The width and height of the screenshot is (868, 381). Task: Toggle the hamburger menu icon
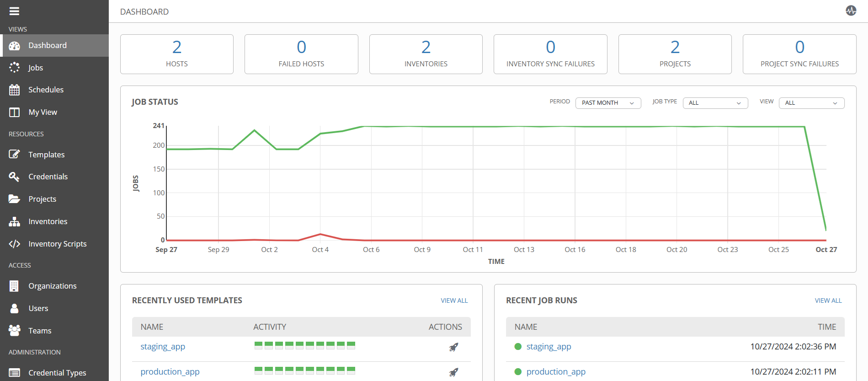click(x=14, y=11)
